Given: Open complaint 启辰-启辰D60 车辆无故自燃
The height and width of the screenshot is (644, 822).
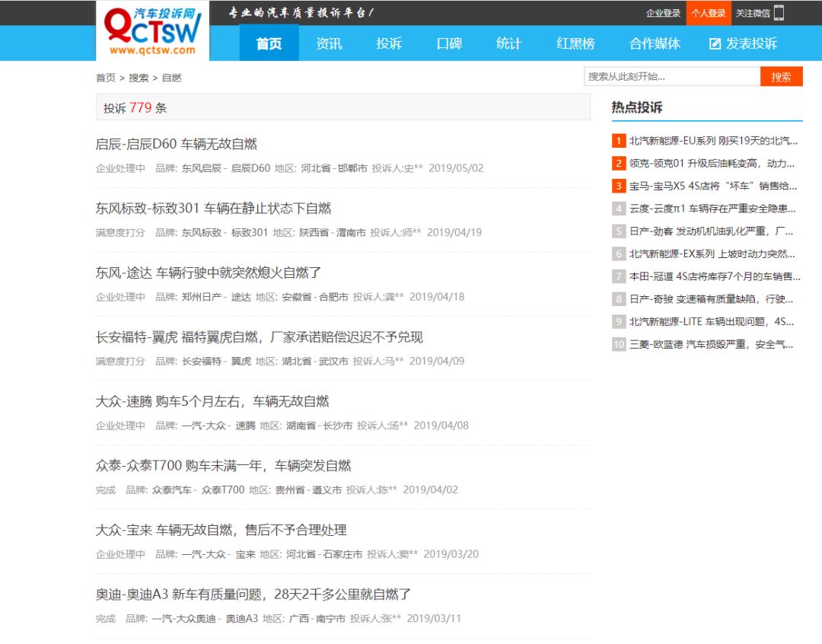Looking at the screenshot, I should coord(177,144).
